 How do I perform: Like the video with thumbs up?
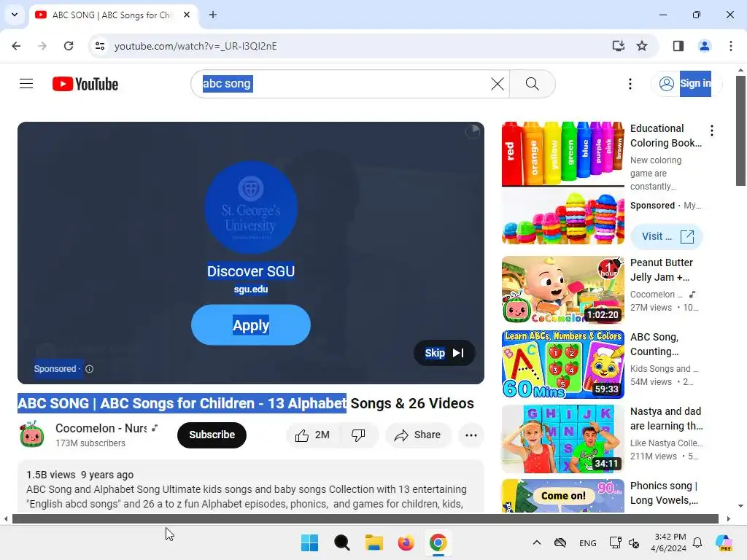click(312, 435)
